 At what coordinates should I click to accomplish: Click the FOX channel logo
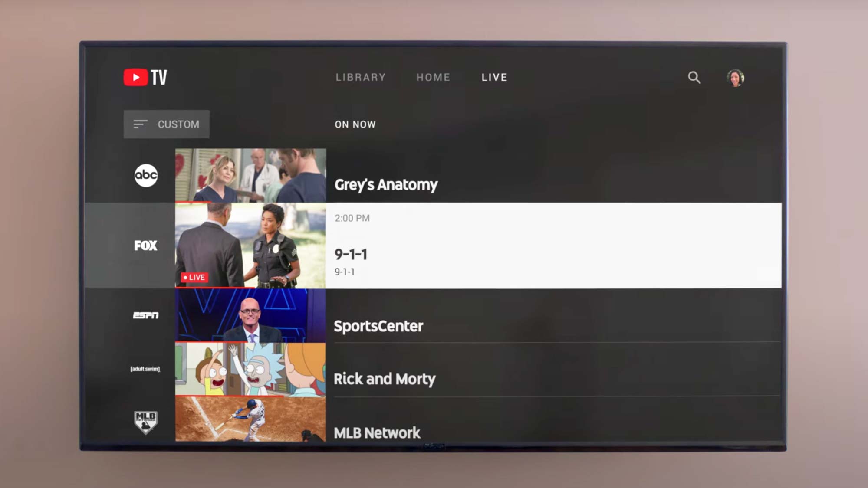click(x=145, y=245)
